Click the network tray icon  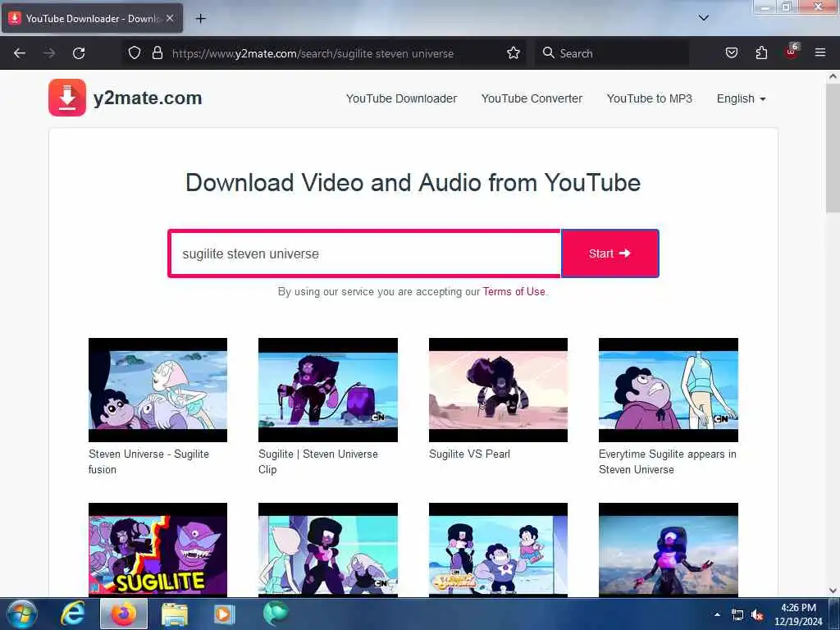[x=737, y=615]
